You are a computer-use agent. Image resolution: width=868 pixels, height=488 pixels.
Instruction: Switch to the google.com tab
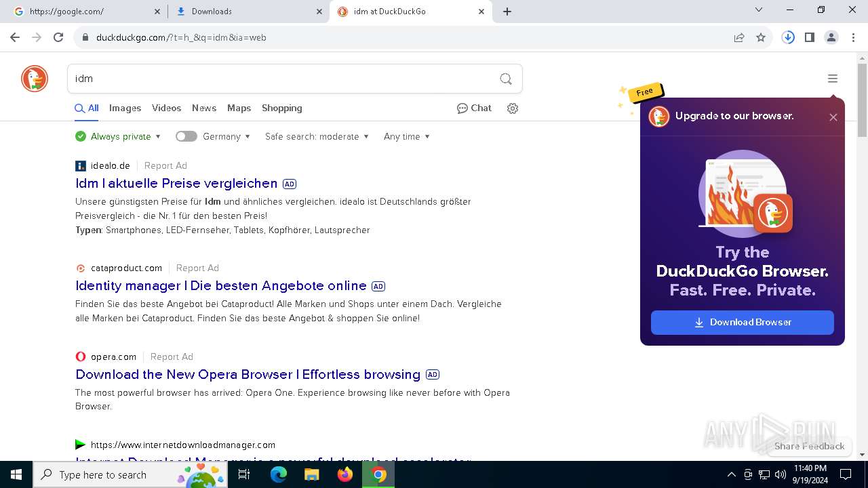coord(85,12)
